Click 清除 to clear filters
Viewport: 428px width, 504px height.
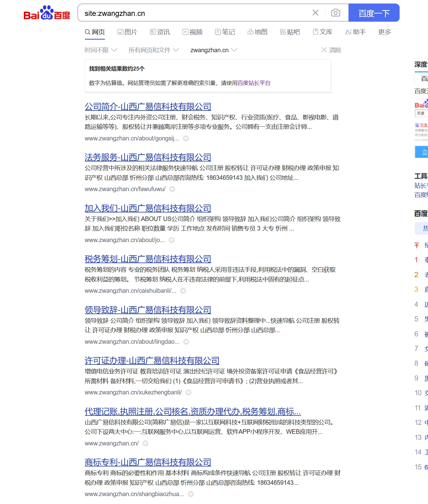332,50
